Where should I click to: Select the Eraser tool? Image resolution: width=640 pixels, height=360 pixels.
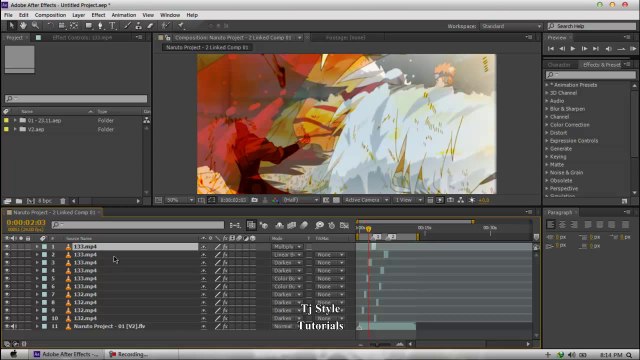coord(150,26)
